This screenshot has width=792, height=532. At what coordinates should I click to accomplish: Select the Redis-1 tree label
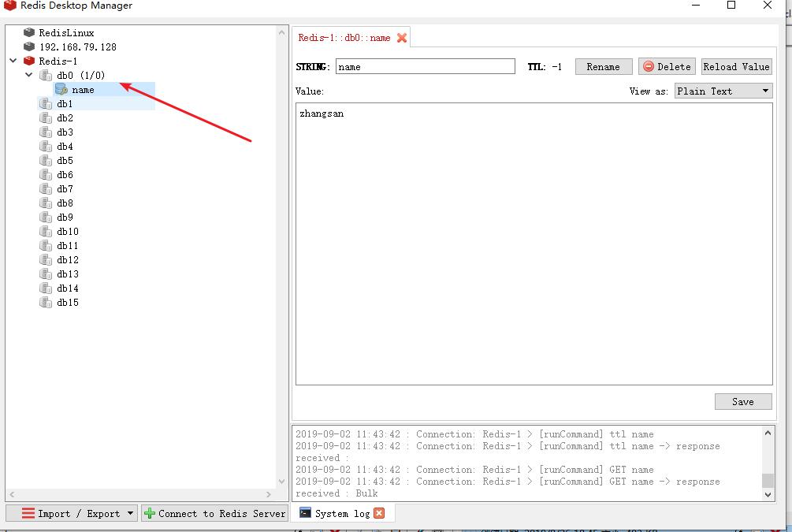(x=58, y=61)
